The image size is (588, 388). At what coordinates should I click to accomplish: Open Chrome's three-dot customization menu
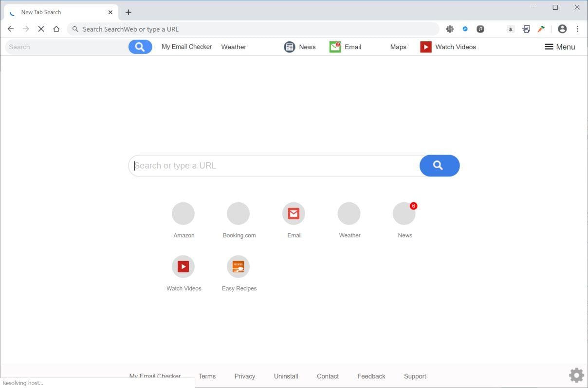pos(578,29)
